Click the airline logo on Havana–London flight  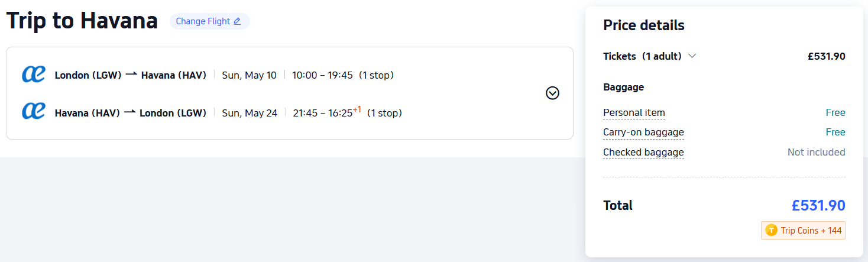[x=33, y=111]
